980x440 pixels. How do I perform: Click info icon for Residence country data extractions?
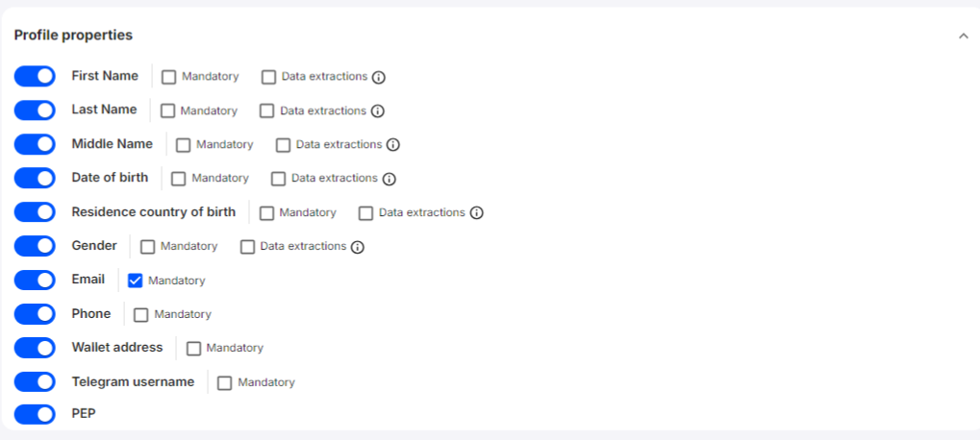476,213
